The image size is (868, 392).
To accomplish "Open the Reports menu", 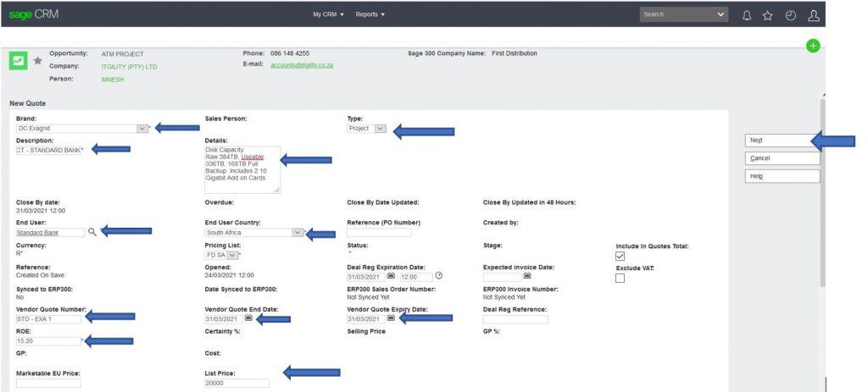I will click(370, 14).
